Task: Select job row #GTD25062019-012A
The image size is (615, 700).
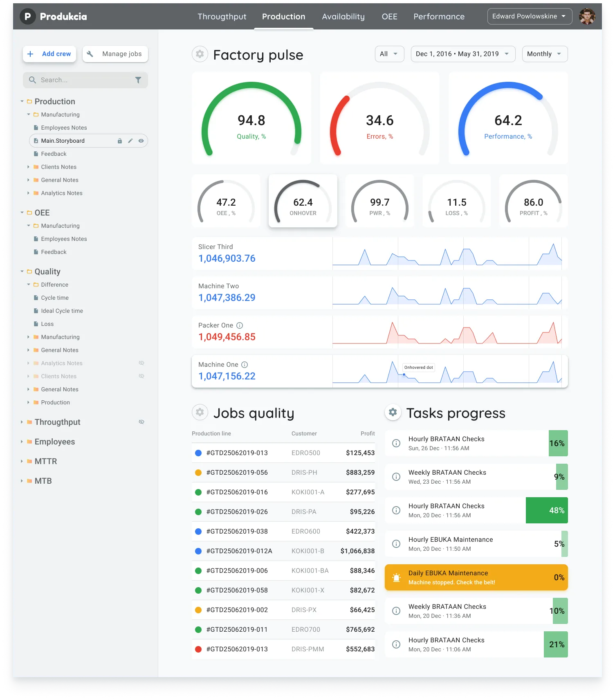Action: [283, 551]
